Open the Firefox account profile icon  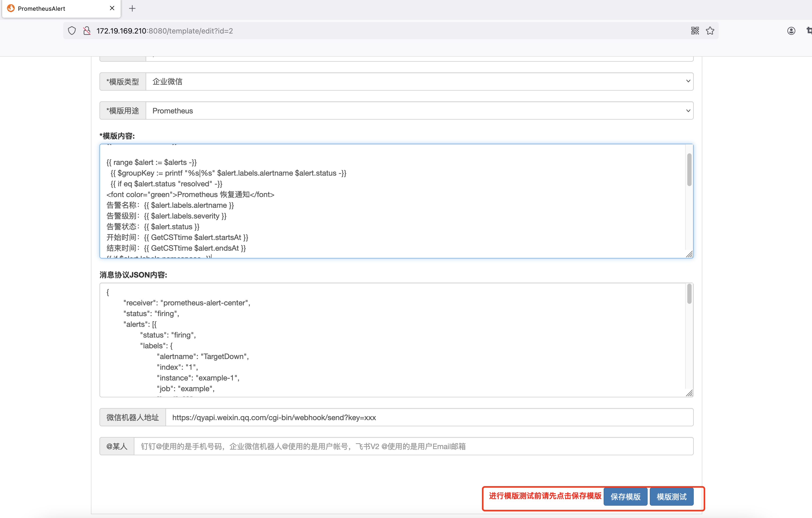pyautogui.click(x=791, y=31)
